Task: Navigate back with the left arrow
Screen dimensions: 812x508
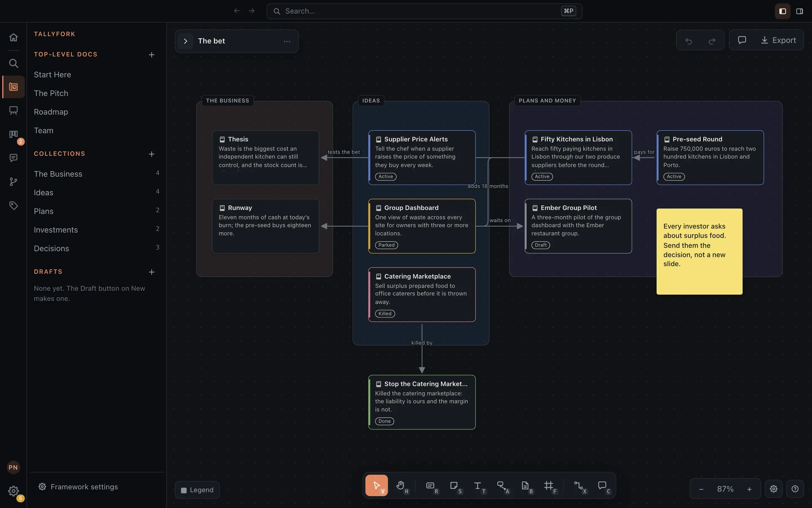Action: [x=237, y=11]
